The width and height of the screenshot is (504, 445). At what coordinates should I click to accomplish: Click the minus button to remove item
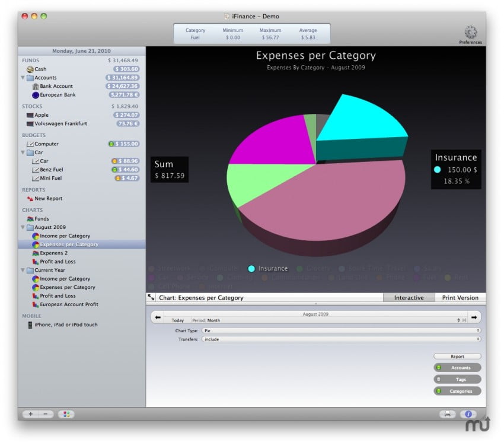[x=46, y=414]
